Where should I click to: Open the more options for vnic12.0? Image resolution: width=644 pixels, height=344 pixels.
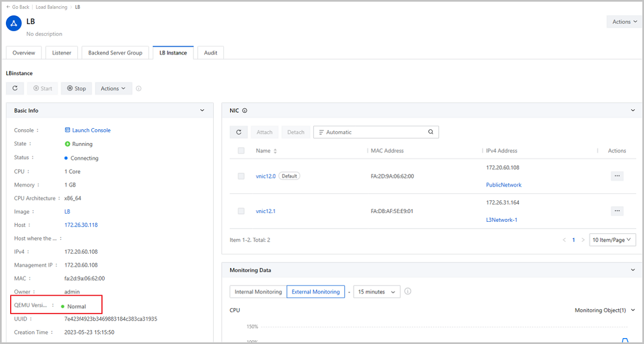click(617, 176)
